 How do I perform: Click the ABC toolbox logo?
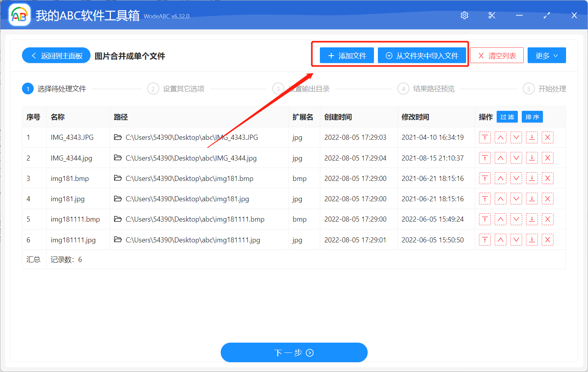[19, 15]
